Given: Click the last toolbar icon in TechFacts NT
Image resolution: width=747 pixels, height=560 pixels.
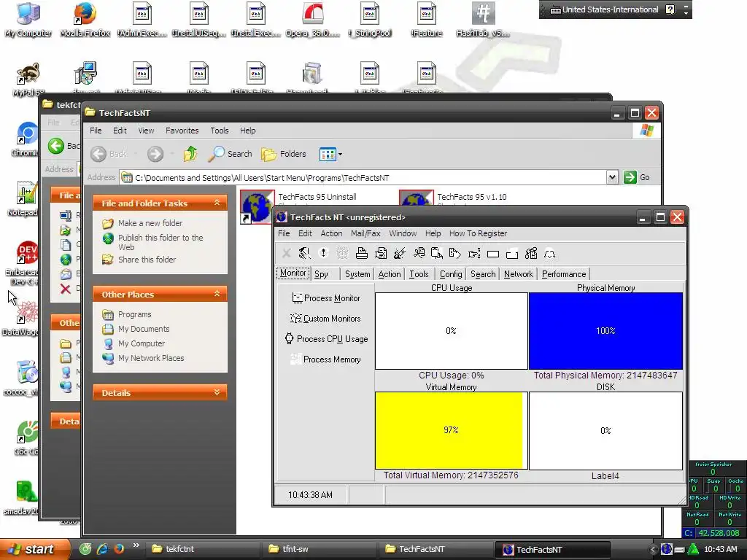Looking at the screenshot, I should coord(550,254).
